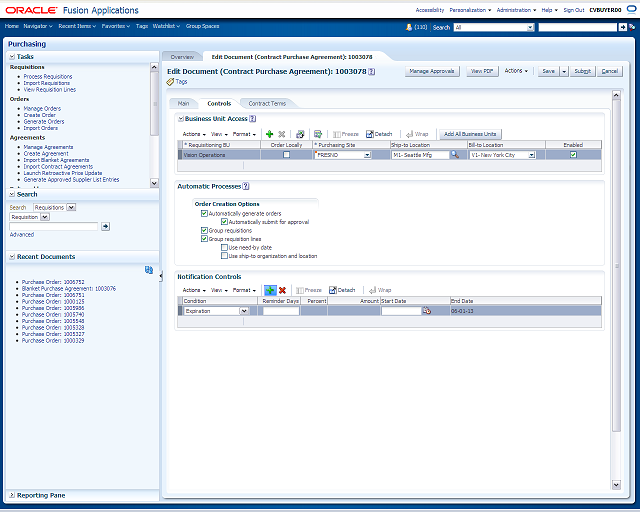Open the chat icon beside the username
The image size is (640, 512).
coord(631,10)
